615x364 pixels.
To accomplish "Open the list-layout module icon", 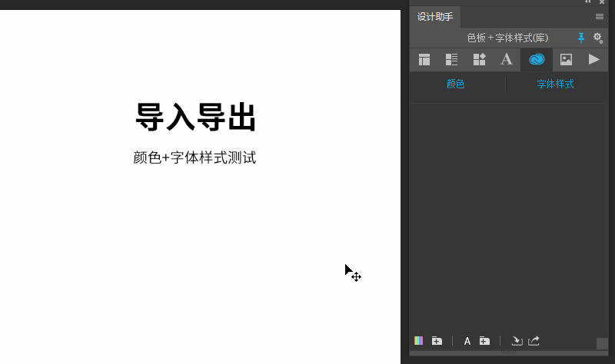I will pyautogui.click(x=451, y=60).
